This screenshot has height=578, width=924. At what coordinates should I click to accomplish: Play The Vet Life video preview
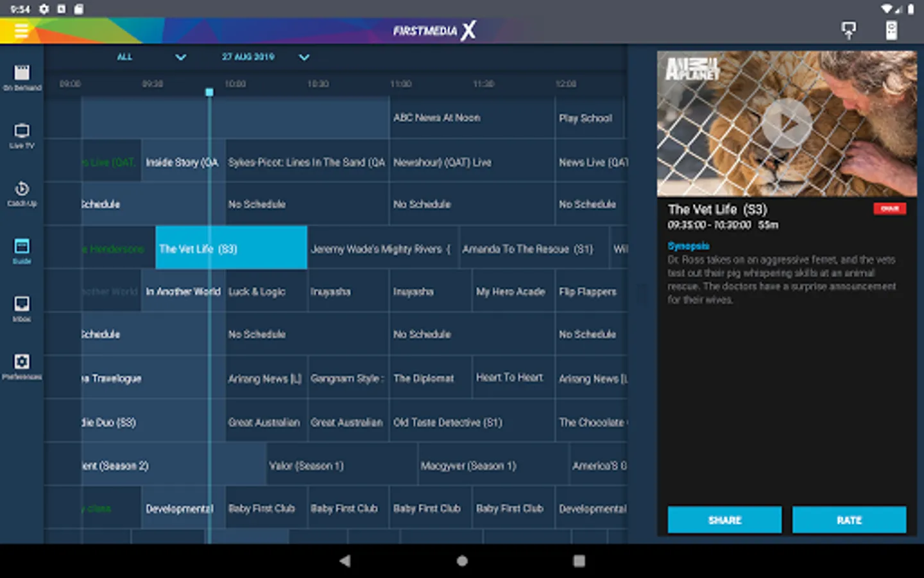click(x=787, y=123)
